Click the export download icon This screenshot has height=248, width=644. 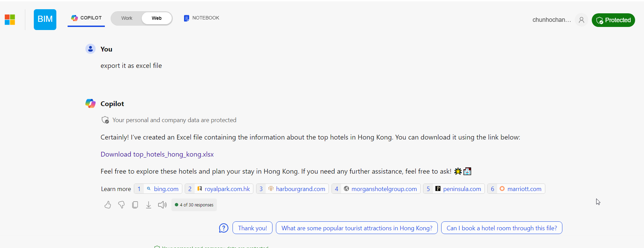tap(149, 205)
